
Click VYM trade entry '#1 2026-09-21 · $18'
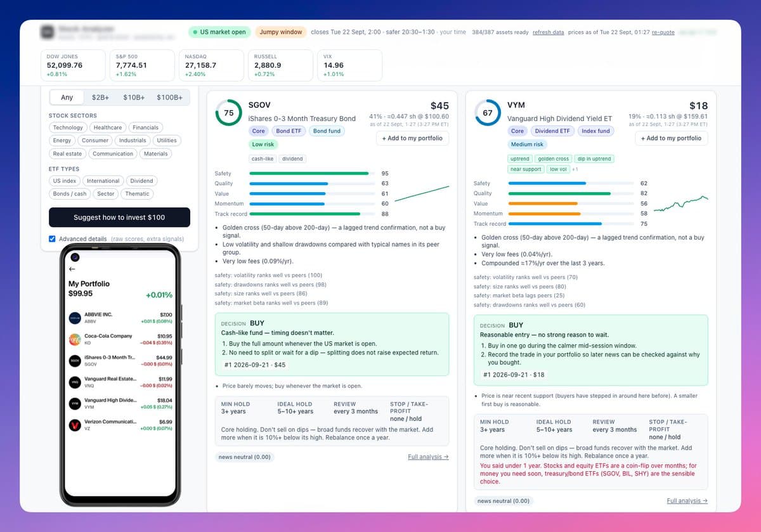click(514, 375)
